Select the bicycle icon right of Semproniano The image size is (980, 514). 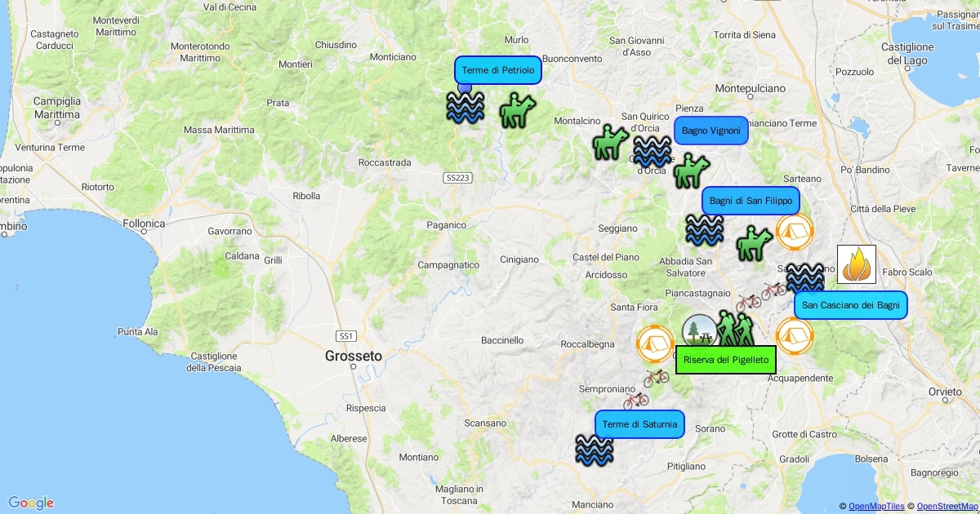635,400
